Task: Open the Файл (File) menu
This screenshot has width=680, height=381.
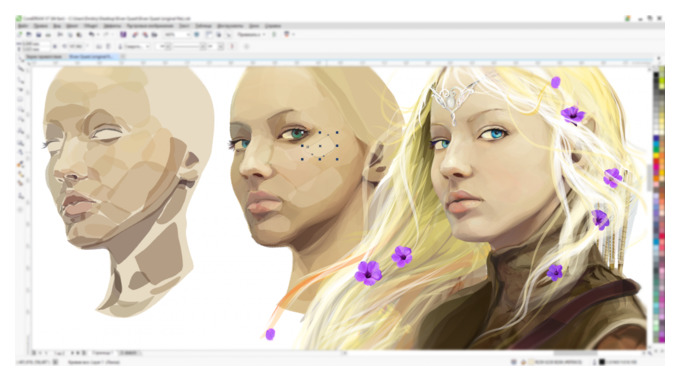Action: coord(23,26)
